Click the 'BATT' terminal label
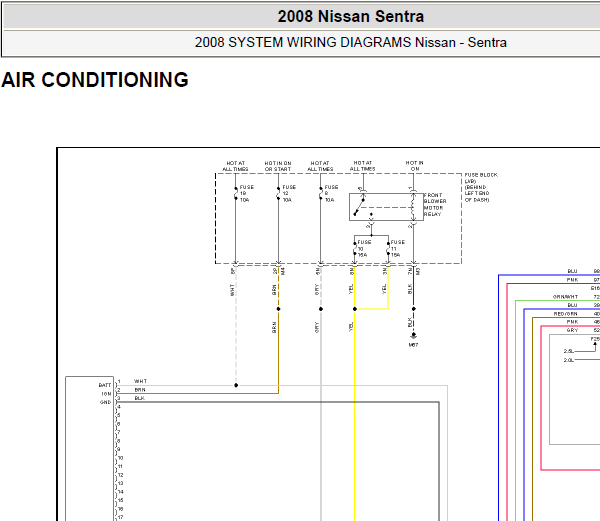This screenshot has height=521, width=600. [104, 385]
